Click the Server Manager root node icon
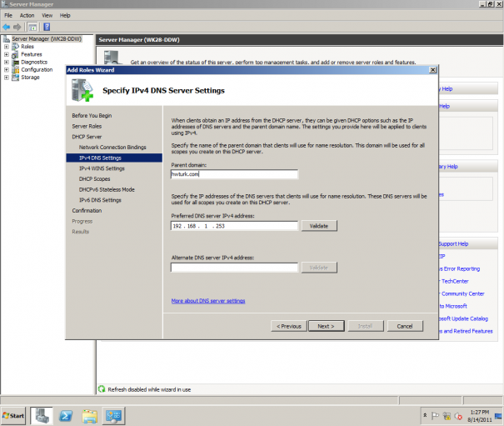The image size is (504, 426). 7,39
